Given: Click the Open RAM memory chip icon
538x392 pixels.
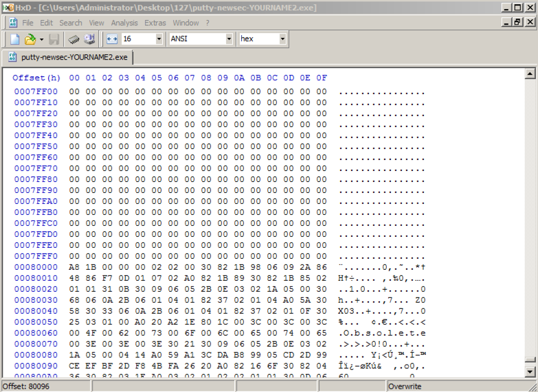Looking at the screenshot, I should click(x=74, y=39).
